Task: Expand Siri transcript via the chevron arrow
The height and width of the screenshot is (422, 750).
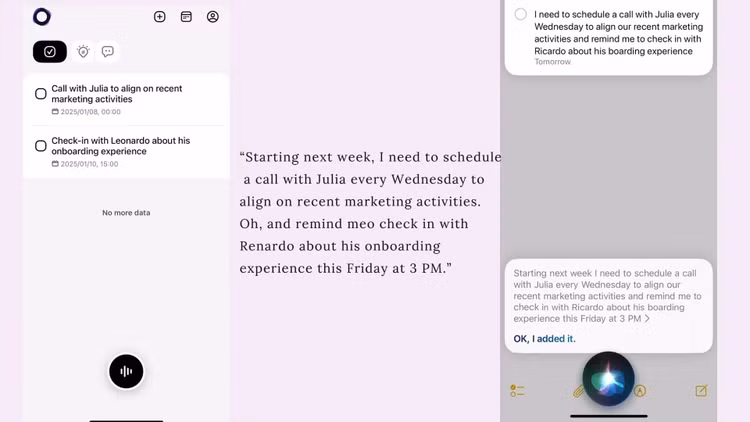Action: click(648, 319)
